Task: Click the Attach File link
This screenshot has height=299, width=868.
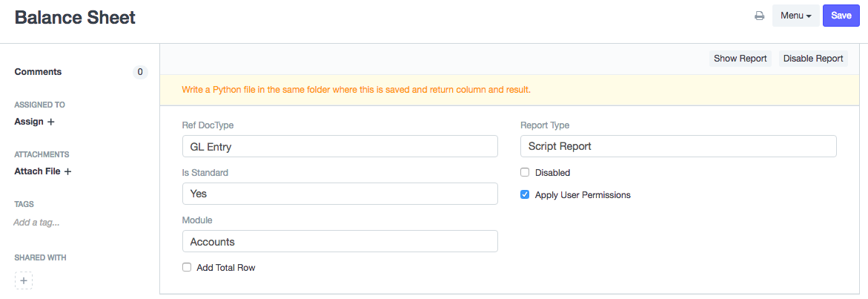Action: click(37, 171)
